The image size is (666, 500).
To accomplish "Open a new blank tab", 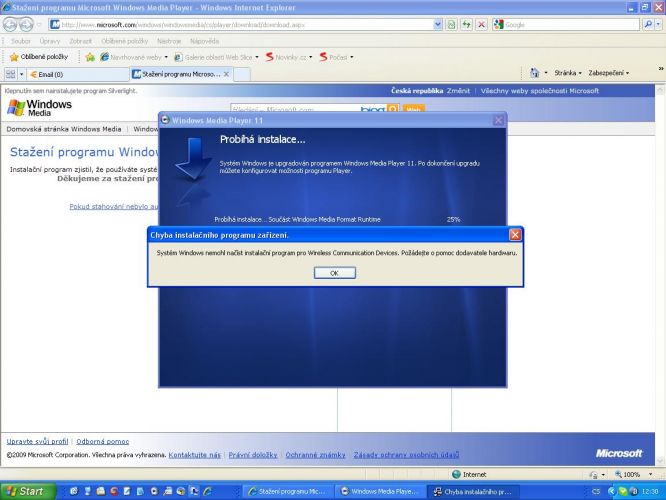I will coord(242,74).
